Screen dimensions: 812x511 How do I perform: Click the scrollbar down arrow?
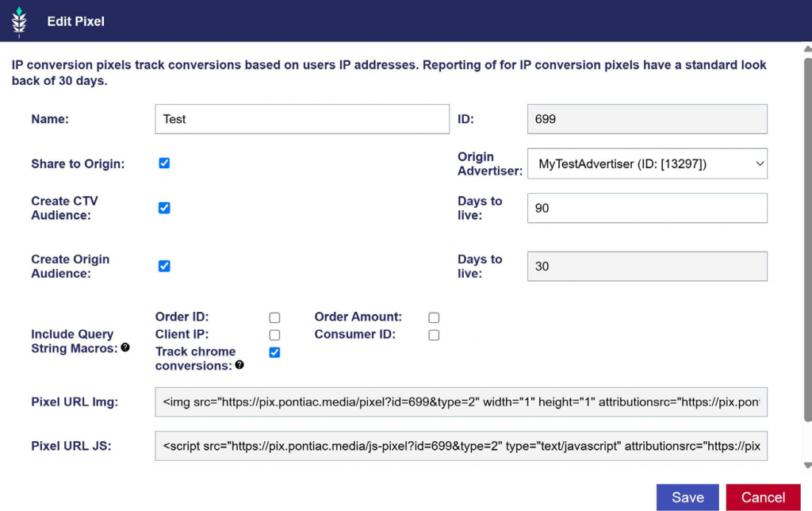(808, 466)
